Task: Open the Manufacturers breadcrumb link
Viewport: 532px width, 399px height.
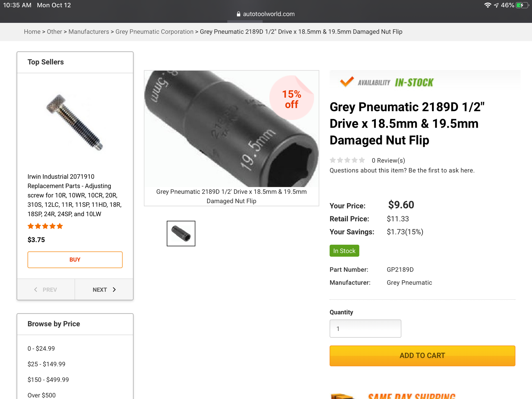Action: click(x=89, y=32)
